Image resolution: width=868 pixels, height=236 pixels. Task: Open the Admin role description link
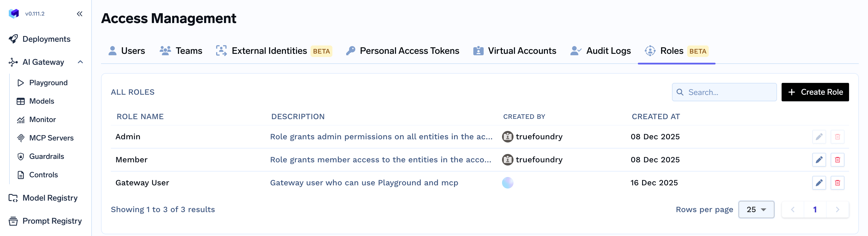click(x=381, y=137)
